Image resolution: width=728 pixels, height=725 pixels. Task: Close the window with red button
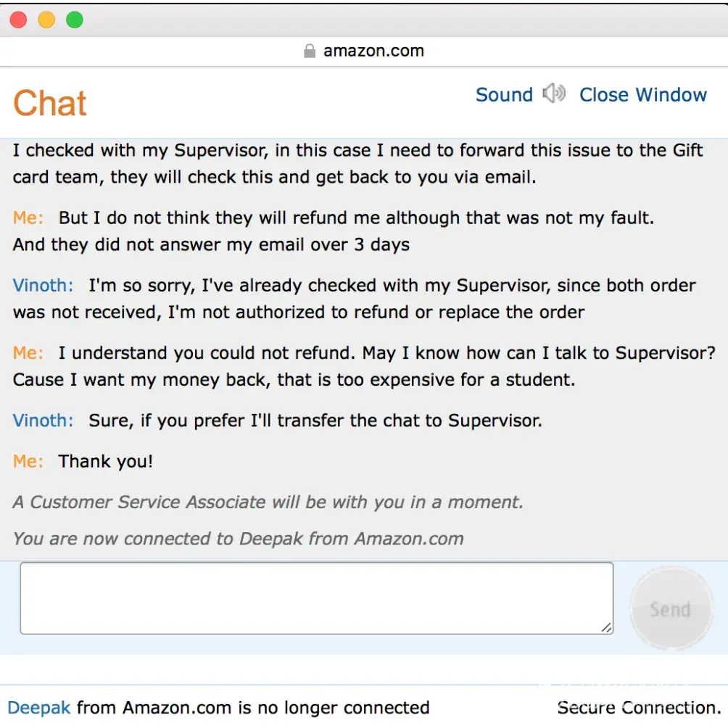(x=18, y=20)
